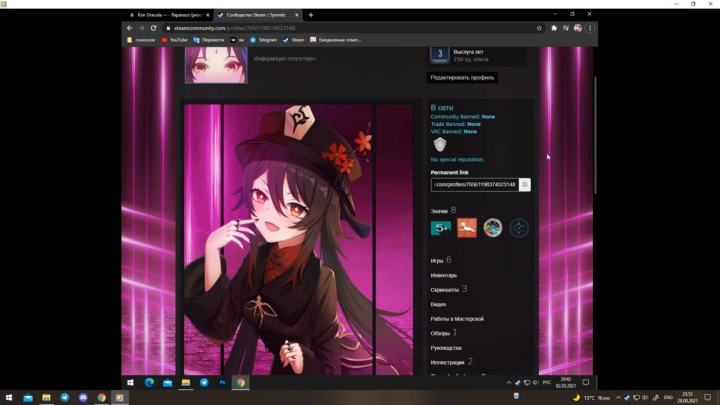Switch to the Kim Dracula Paparazzi tab

click(x=167, y=15)
